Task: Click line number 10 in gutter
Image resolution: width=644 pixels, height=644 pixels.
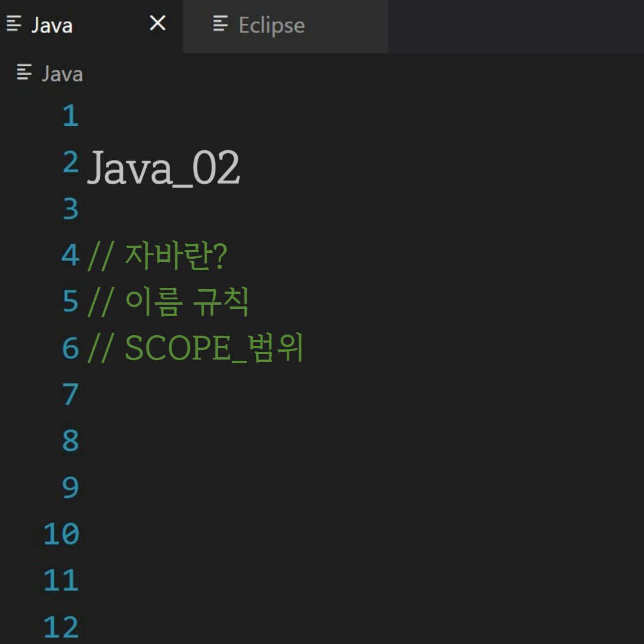Action: click(61, 534)
